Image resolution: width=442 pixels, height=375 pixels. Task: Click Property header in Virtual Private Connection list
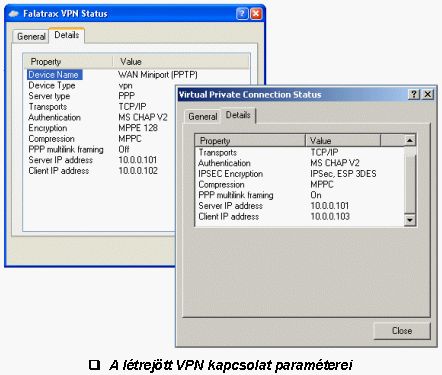[x=250, y=141]
